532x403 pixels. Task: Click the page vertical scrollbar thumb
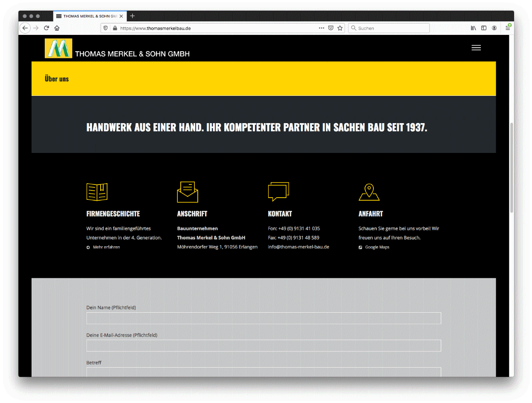coord(512,168)
